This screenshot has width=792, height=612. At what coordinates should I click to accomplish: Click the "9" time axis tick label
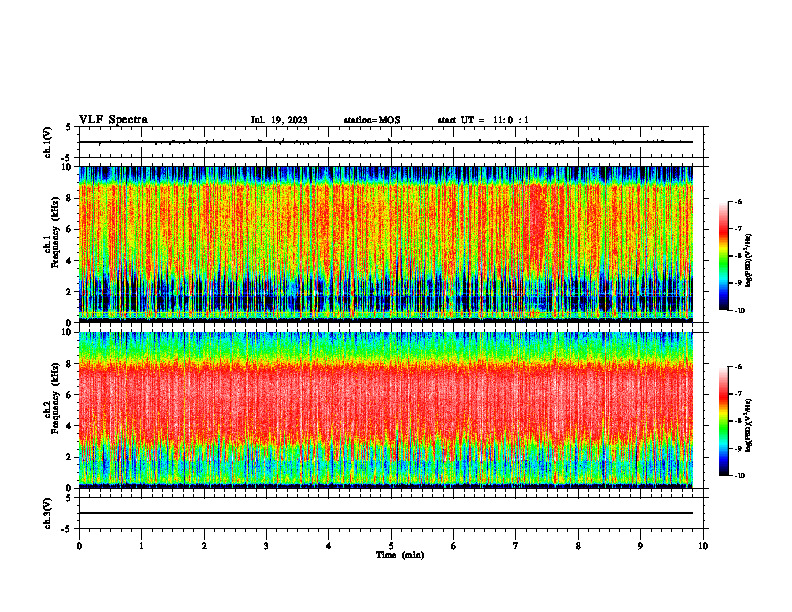(640, 546)
